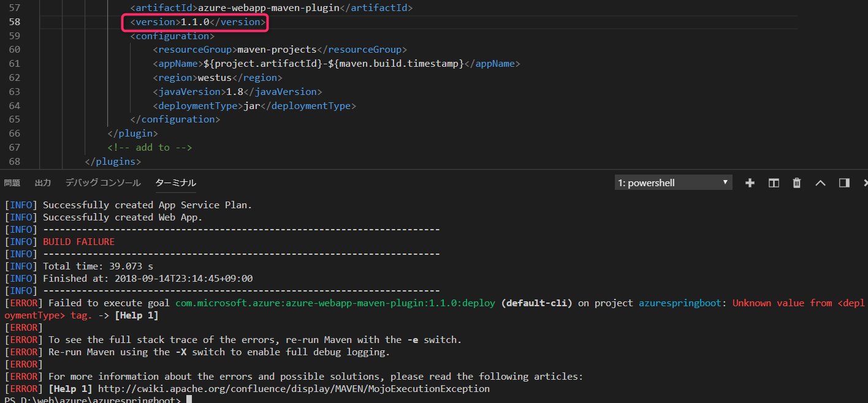Screen dimensions: 868x403
Task: Click the javaVersion value 1.8
Action: point(235,92)
